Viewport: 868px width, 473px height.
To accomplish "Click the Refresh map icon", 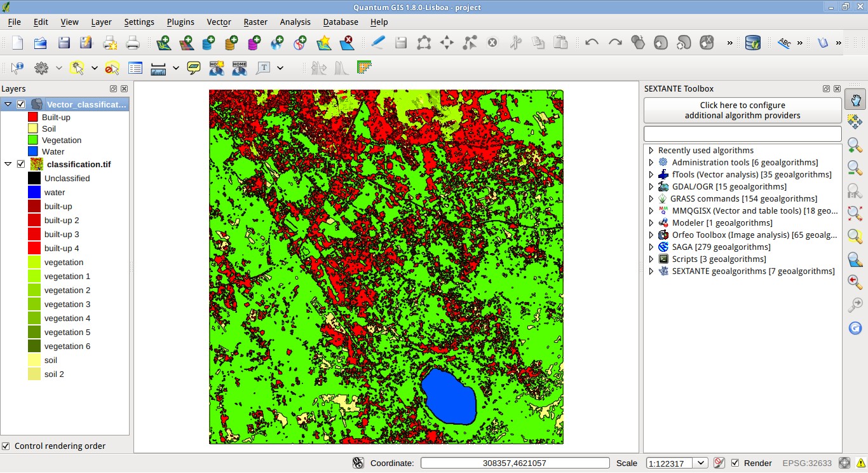I will [855, 328].
